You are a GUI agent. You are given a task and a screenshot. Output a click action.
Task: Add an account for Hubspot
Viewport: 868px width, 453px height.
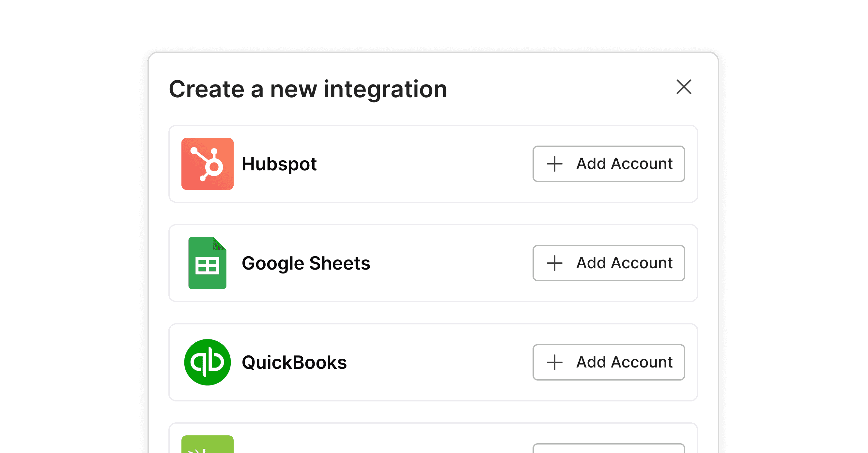coord(609,164)
